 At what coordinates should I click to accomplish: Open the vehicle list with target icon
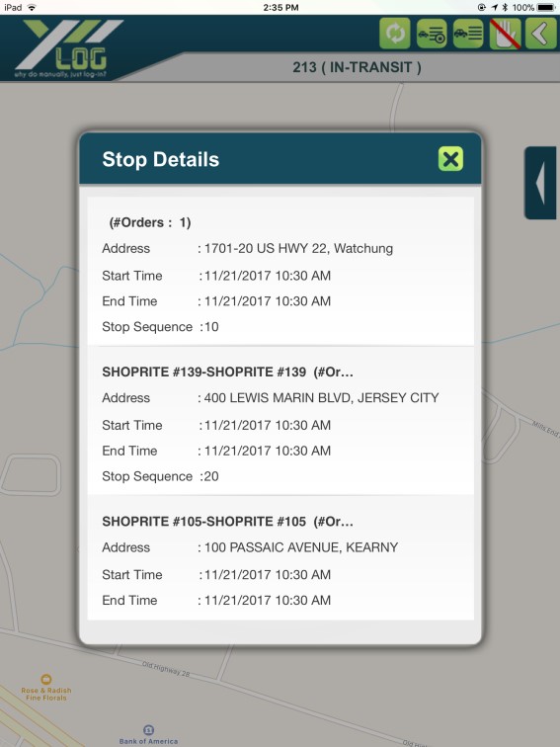[x=432, y=34]
